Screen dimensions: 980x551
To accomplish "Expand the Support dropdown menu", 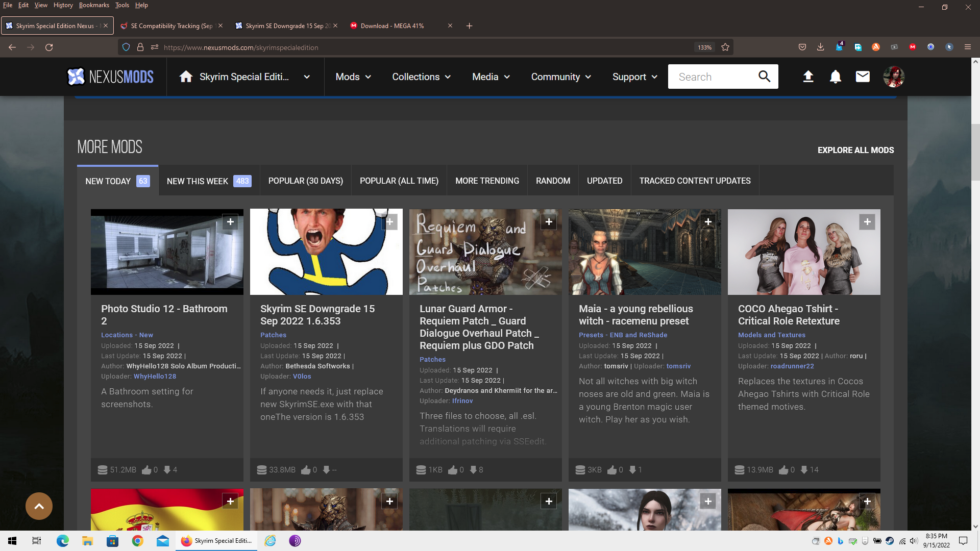I will 635,77.
